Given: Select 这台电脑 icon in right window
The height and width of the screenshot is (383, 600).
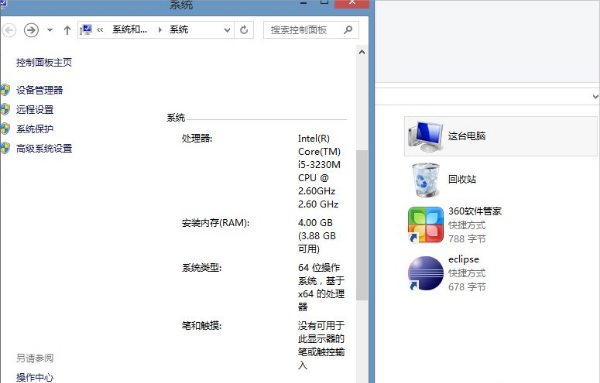Looking at the screenshot, I should (x=426, y=136).
